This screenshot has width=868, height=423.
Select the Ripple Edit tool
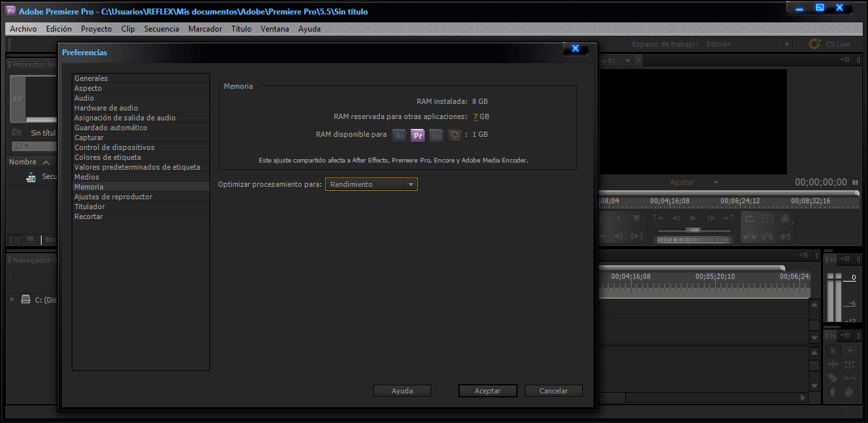click(833, 364)
